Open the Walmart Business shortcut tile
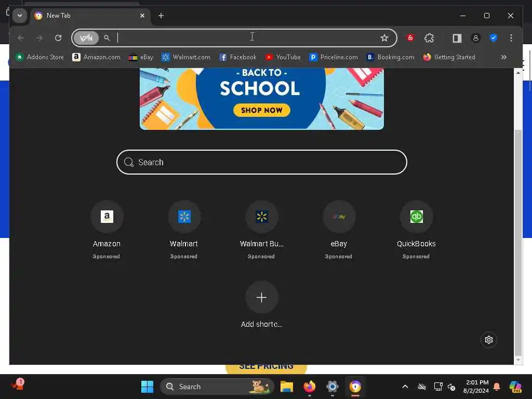 [x=262, y=229]
